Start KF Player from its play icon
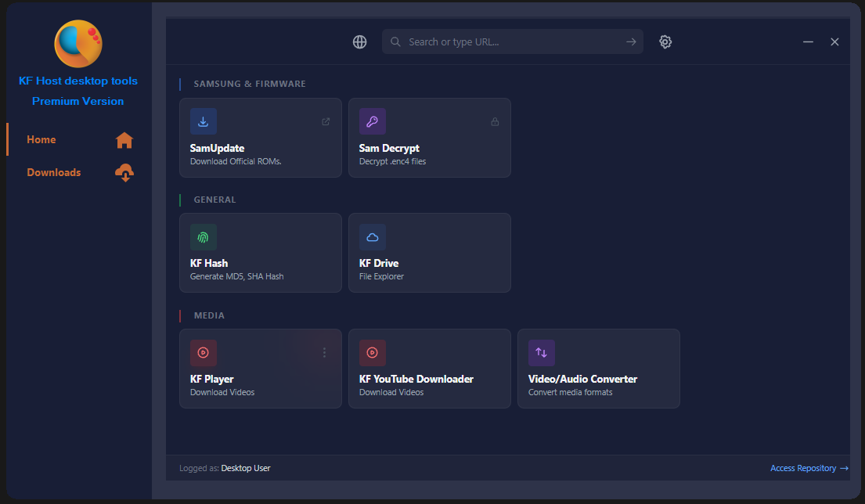This screenshot has height=504, width=865. click(203, 353)
